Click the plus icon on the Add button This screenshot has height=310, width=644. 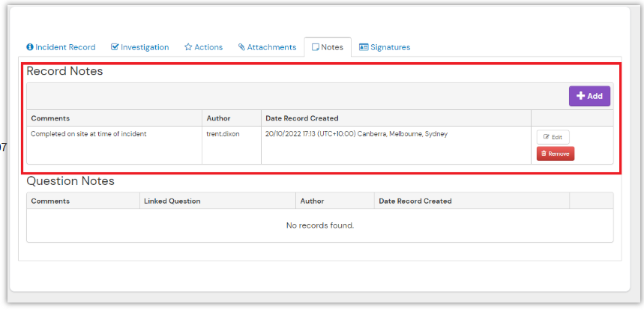pyautogui.click(x=580, y=96)
